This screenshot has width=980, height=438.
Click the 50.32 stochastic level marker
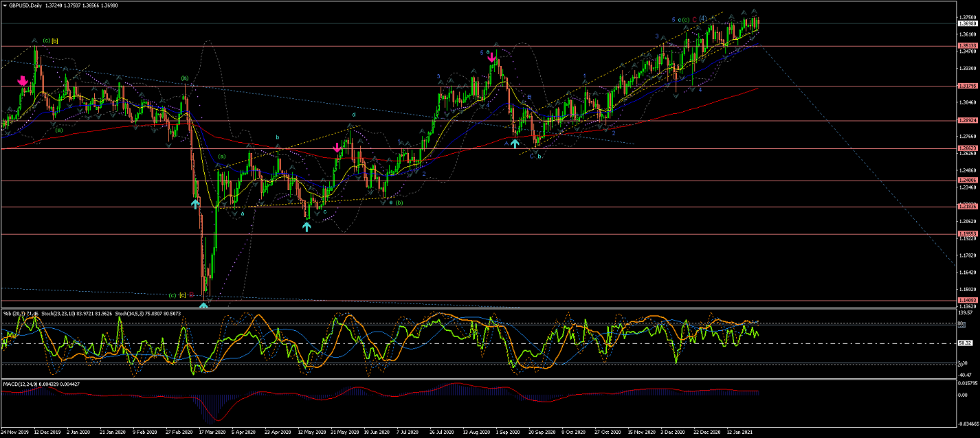point(966,343)
